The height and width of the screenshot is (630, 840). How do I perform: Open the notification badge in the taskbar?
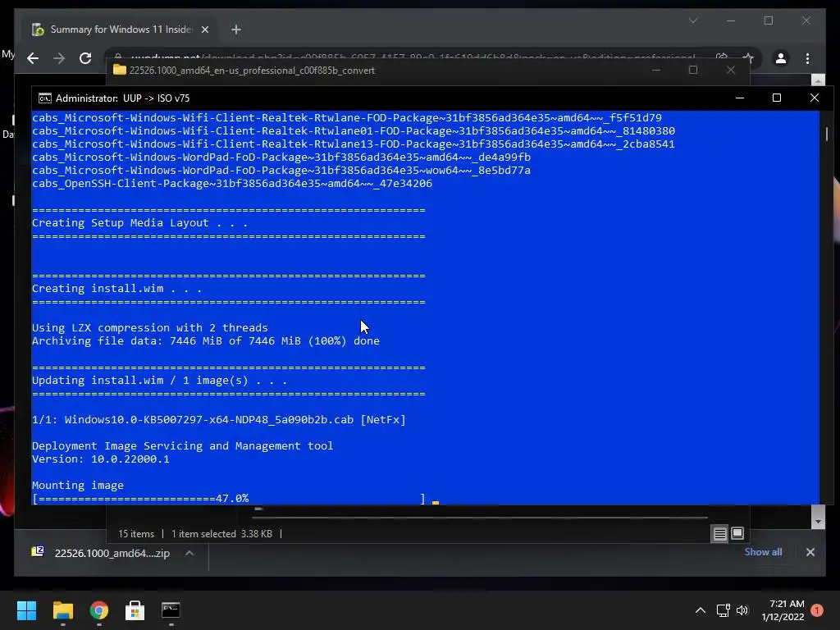[817, 610]
